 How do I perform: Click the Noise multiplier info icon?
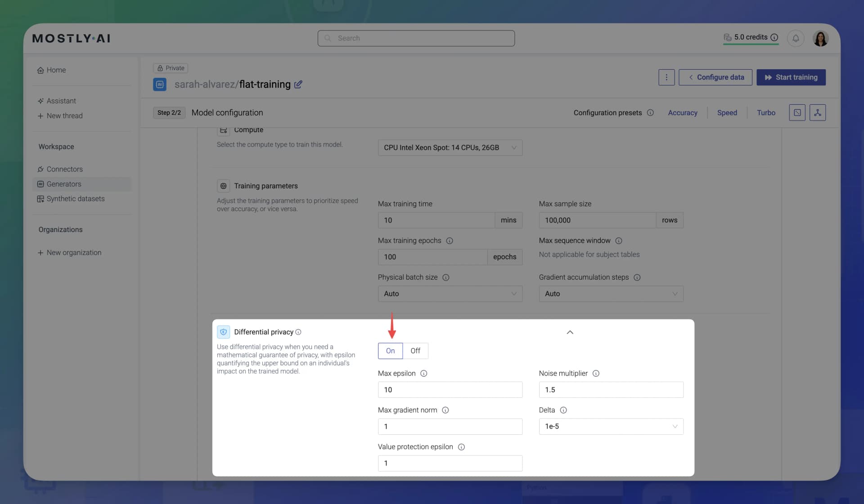(596, 374)
